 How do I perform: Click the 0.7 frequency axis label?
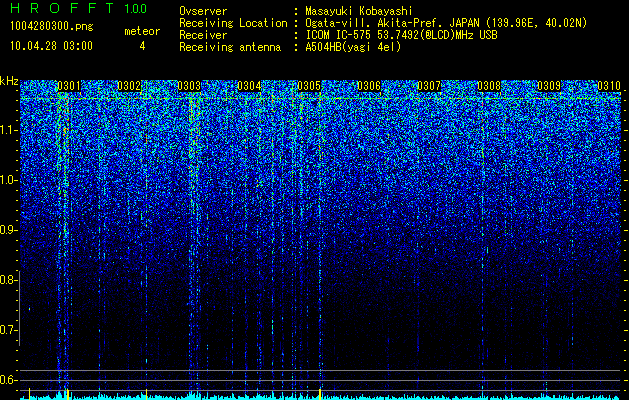(x=9, y=330)
